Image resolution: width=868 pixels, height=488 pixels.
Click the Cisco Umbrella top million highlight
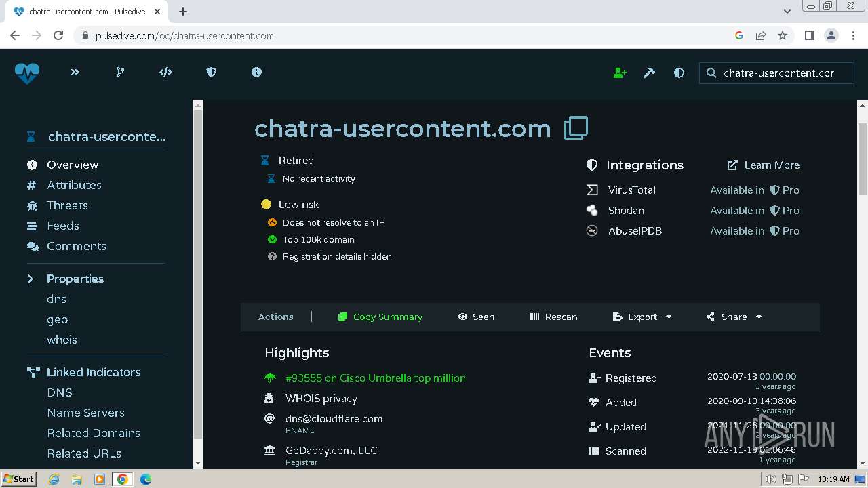pyautogui.click(x=375, y=378)
